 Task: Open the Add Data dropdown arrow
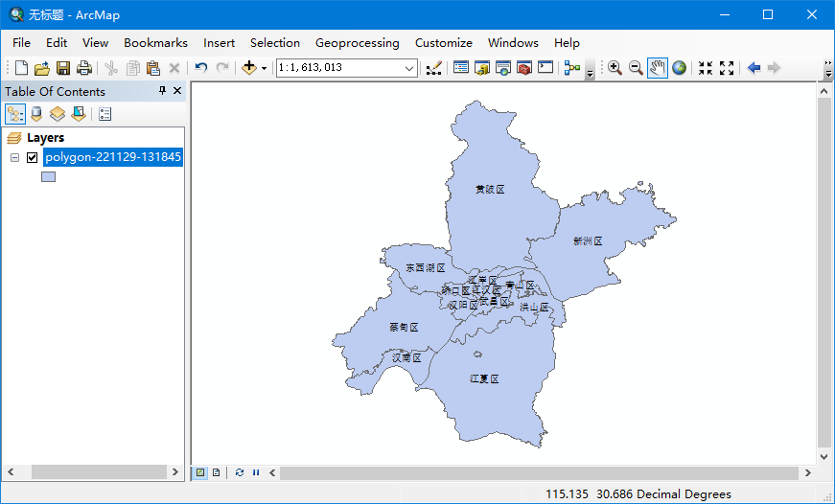click(264, 68)
